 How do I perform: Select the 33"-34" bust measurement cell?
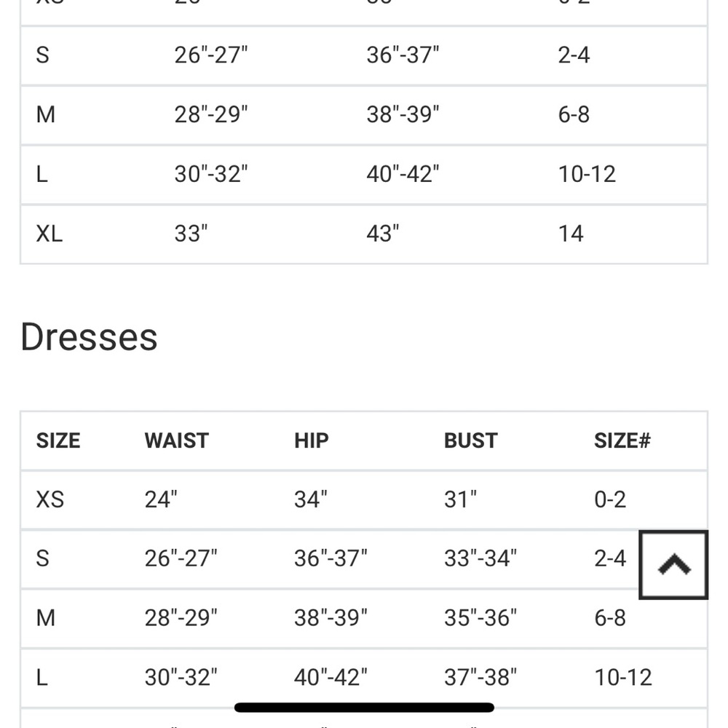point(480,558)
